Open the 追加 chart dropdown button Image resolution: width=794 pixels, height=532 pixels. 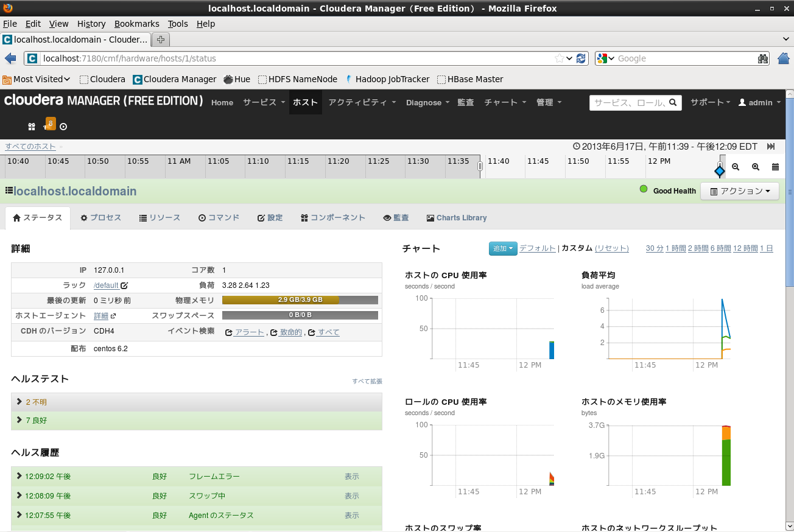pyautogui.click(x=503, y=248)
